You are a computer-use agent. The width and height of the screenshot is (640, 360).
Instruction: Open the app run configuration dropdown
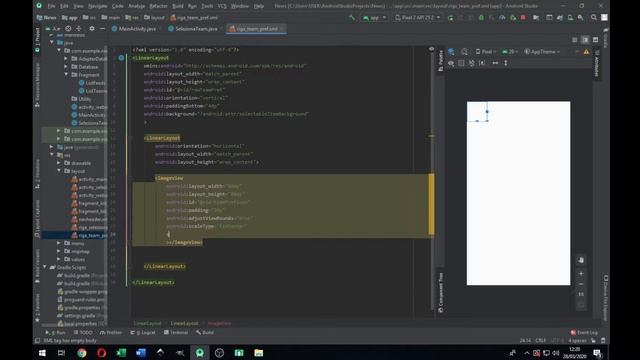click(x=374, y=18)
